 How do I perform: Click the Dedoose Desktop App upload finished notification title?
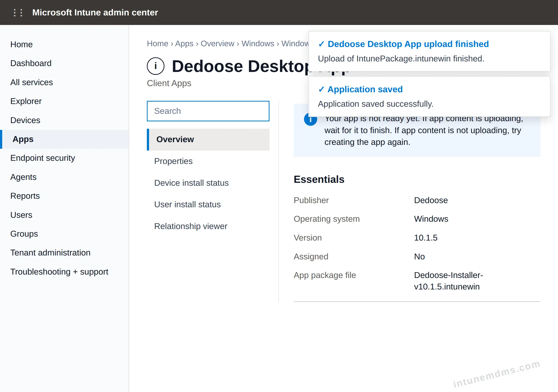pyautogui.click(x=408, y=44)
